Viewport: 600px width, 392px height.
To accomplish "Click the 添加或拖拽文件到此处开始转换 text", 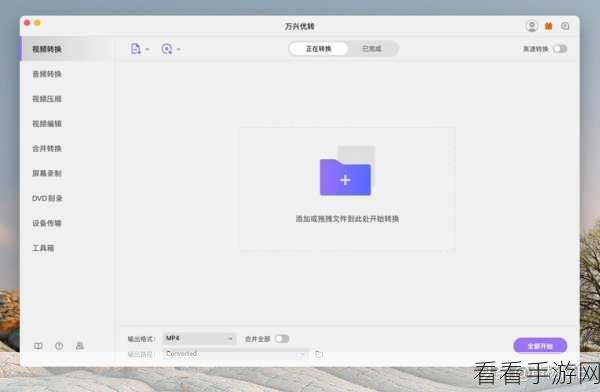I will [x=347, y=219].
